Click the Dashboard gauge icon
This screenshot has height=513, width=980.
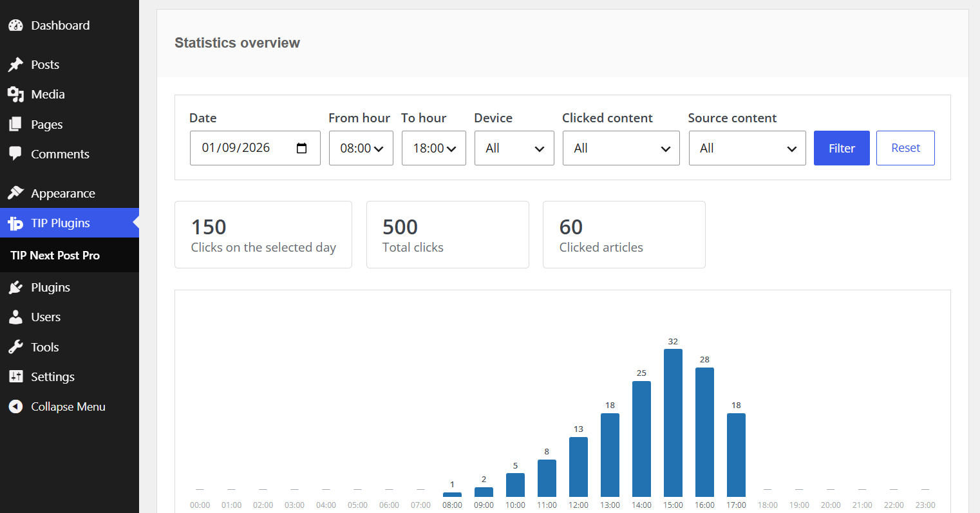pyautogui.click(x=15, y=26)
